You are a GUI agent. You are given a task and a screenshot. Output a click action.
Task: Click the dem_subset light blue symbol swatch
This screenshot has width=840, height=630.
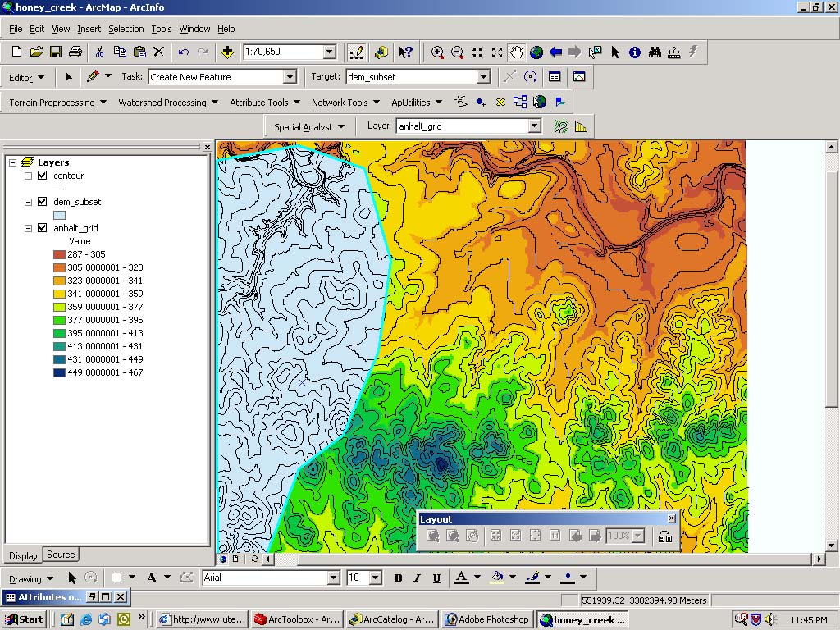pos(59,215)
